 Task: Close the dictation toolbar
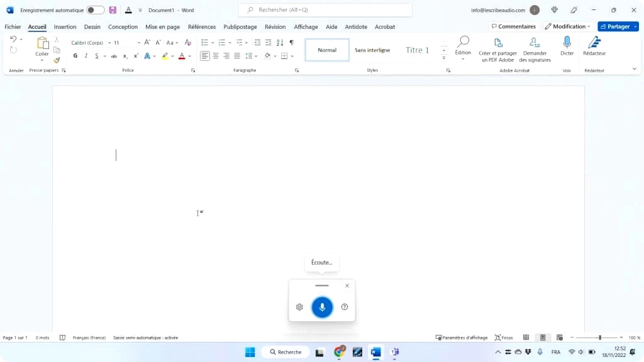pos(347,286)
